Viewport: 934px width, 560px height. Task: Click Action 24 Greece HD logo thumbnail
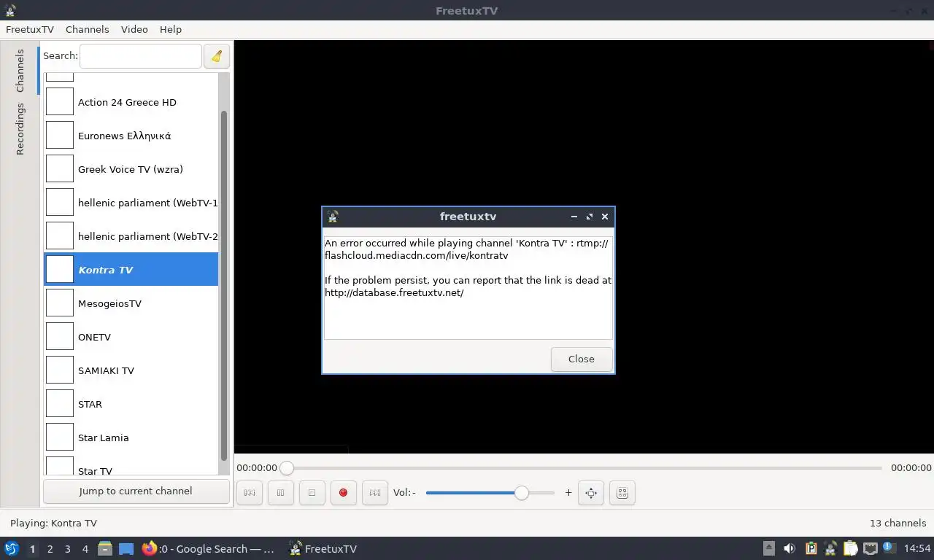[x=60, y=102]
